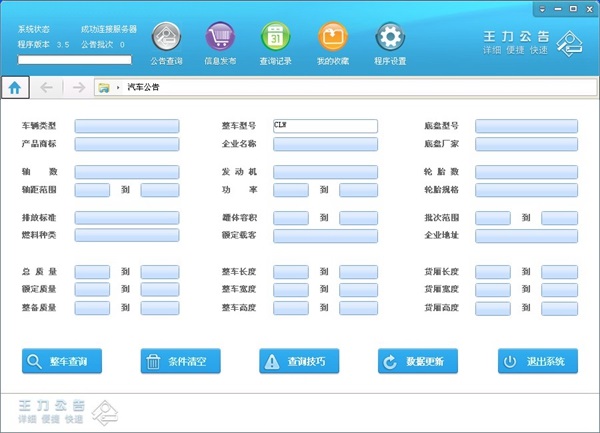Navigate back with the left arrow

[46, 88]
